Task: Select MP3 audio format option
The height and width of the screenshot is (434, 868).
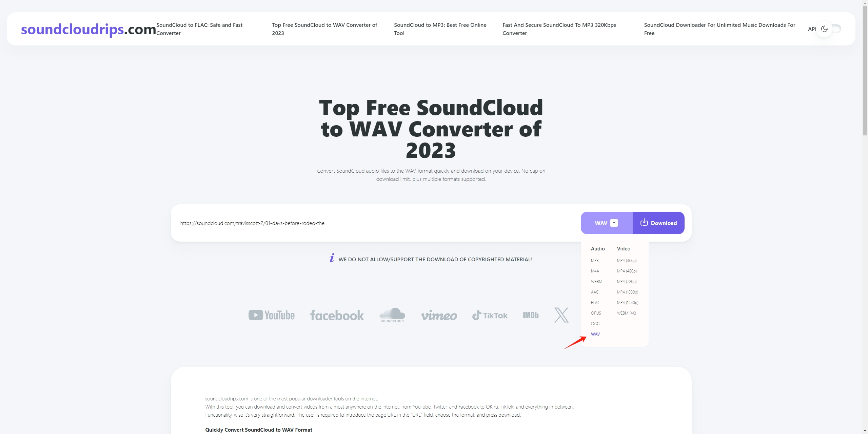Action: 594,261
